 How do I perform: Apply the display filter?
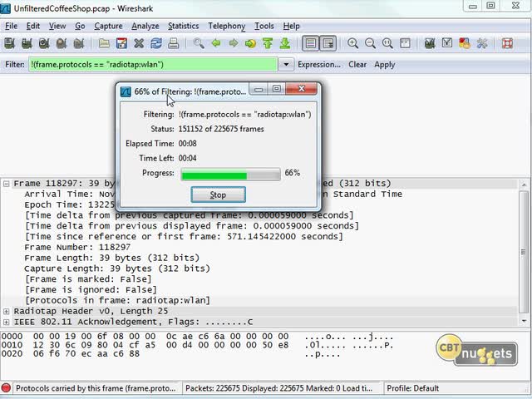tap(384, 65)
